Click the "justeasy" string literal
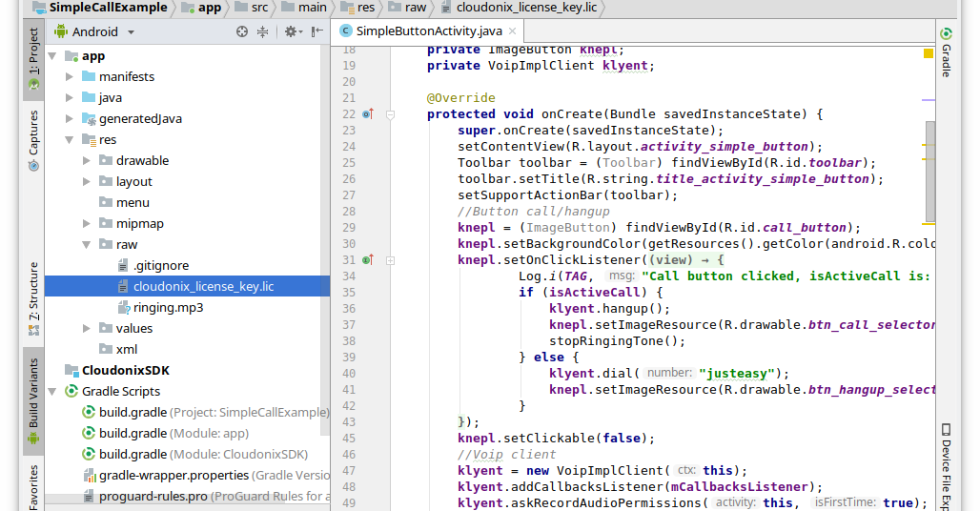This screenshot has width=980, height=511. tap(737, 373)
